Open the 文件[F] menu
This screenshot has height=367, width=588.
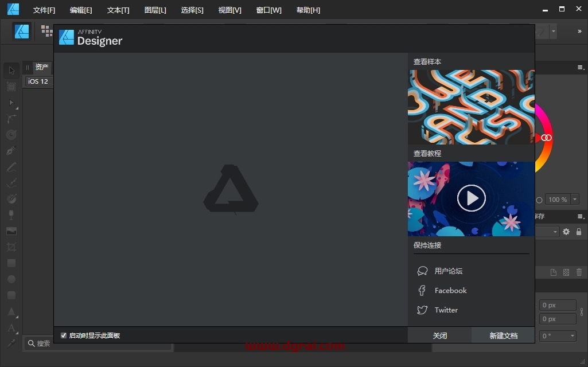click(x=44, y=10)
